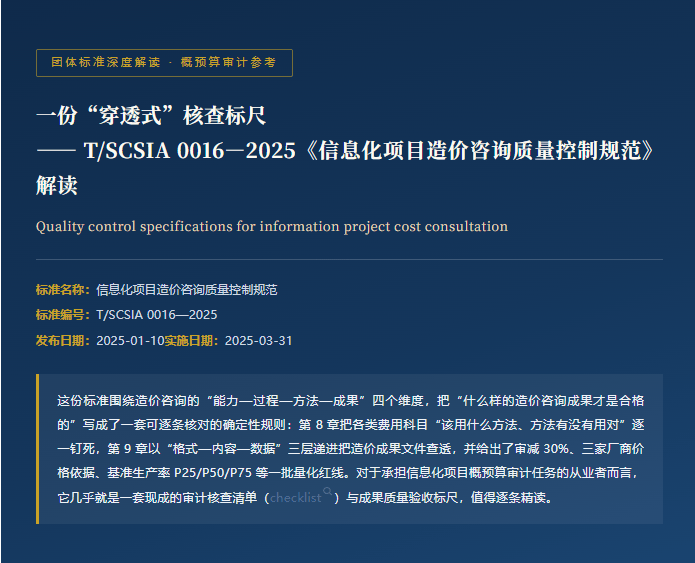The height and width of the screenshot is (563, 695).
Task: Click the summary line beginning 这份标准围绕造价咨询的
Action: (x=351, y=401)
